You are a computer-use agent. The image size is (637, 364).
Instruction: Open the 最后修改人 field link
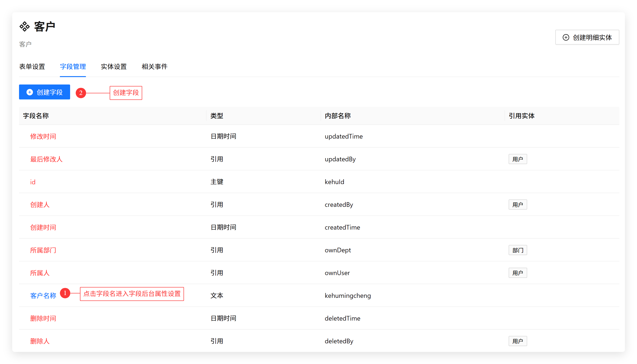46,159
